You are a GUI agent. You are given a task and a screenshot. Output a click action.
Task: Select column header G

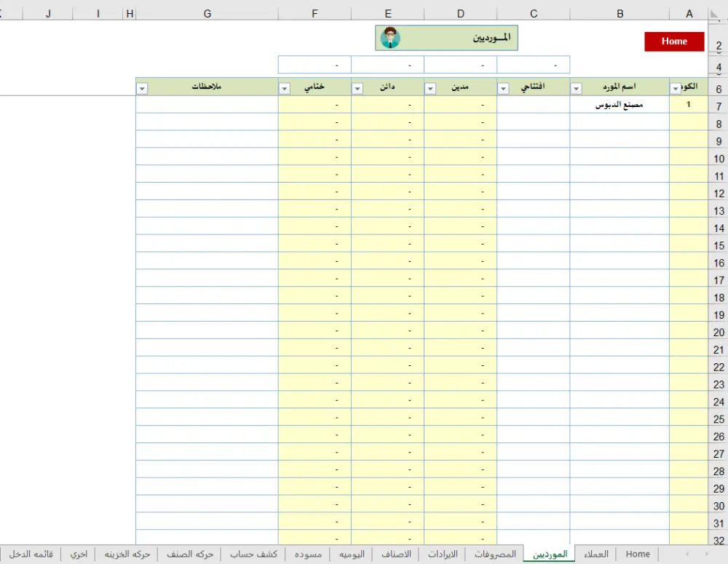(207, 13)
